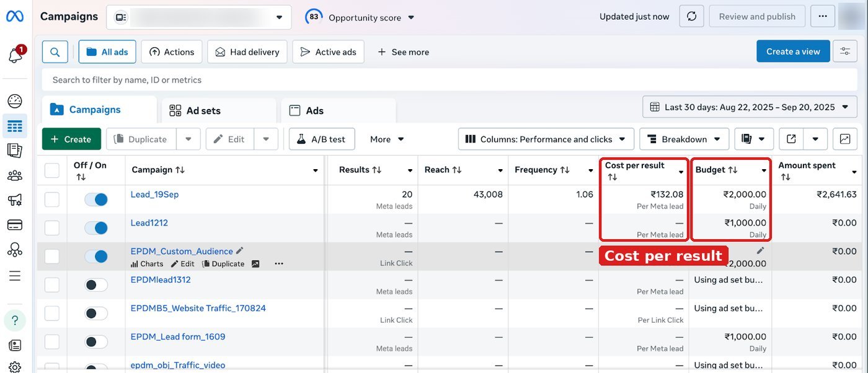Select the Active ads view

coord(329,52)
